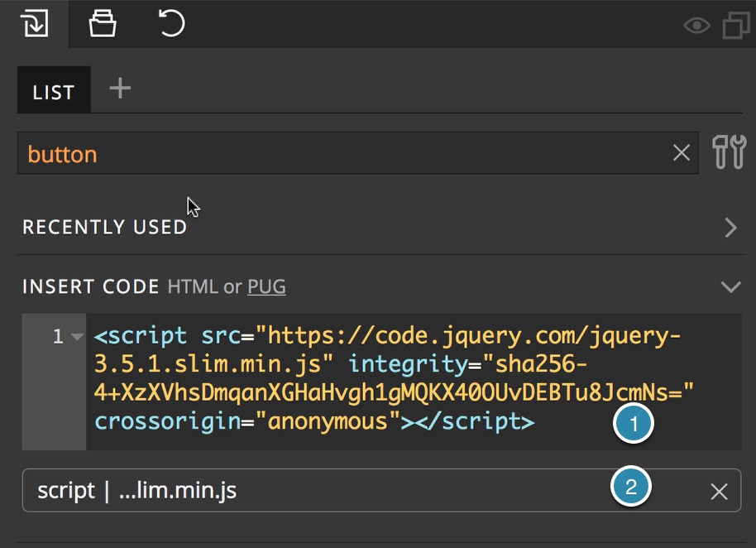The image size is (756, 548).
Task: Reload the insert panel with circular arrow icon
Action: coord(170,24)
